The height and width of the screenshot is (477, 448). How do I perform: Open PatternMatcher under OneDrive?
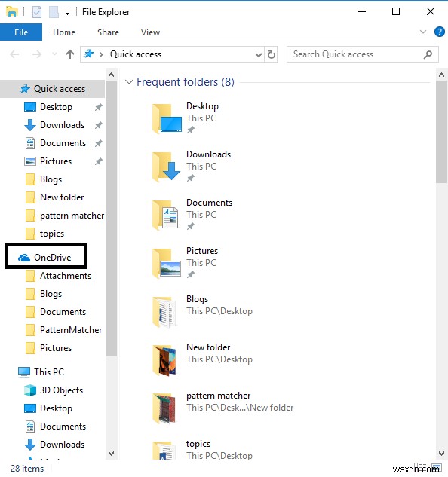[x=71, y=330]
